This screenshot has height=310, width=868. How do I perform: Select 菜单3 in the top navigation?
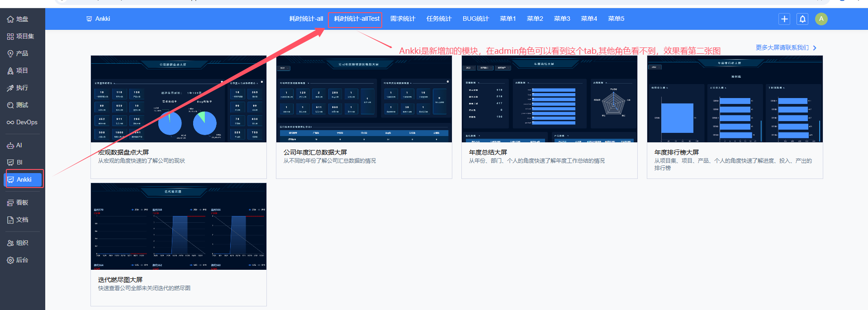point(562,19)
